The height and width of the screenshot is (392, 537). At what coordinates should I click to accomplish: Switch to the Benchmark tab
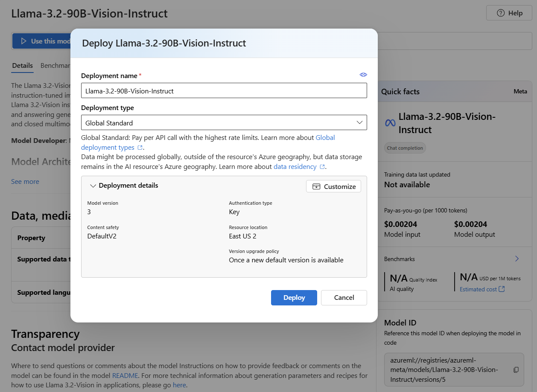point(56,65)
